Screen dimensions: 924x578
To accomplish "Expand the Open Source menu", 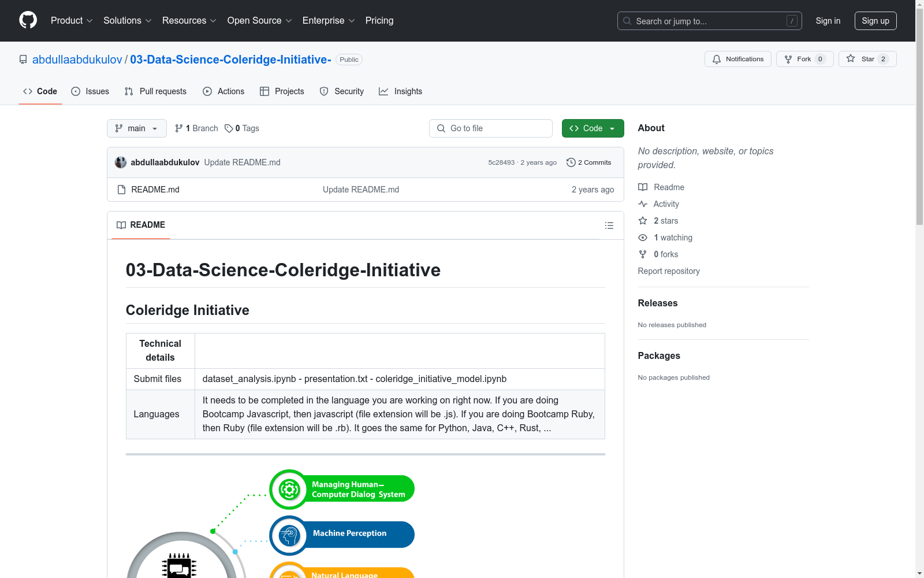I will tap(260, 21).
